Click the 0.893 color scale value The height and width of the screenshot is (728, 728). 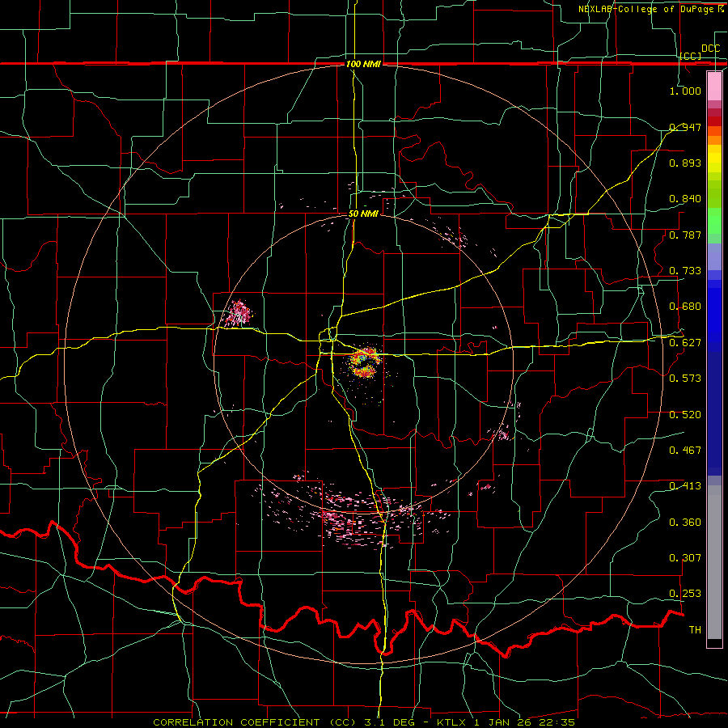[x=685, y=163]
